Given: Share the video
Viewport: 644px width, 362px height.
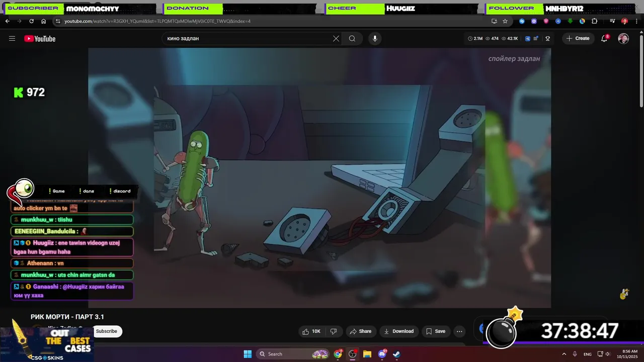Looking at the screenshot, I should (360, 331).
